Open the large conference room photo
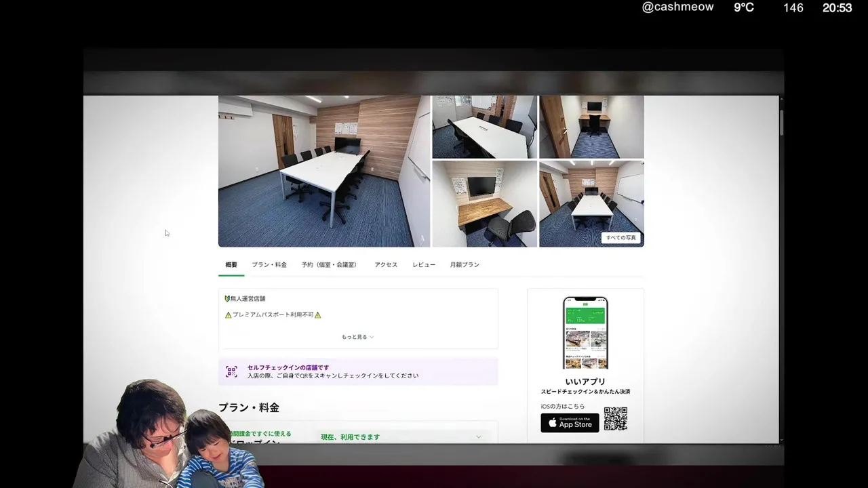Viewport: 868px width, 488px height. (x=324, y=171)
